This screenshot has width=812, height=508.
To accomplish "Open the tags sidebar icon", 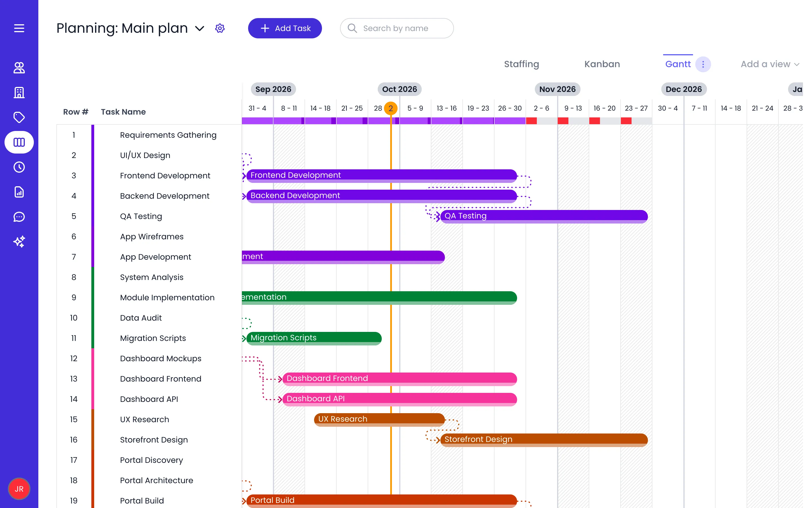I will point(19,117).
